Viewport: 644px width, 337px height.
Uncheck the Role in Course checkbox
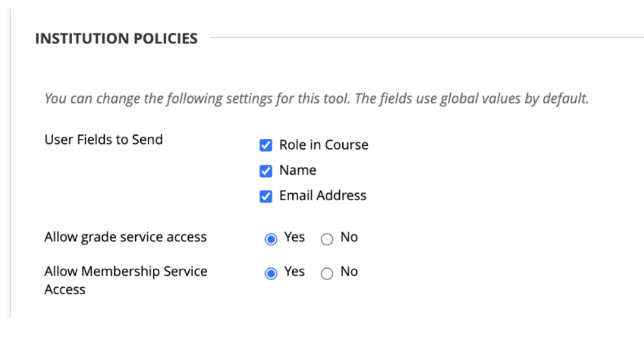tap(266, 146)
